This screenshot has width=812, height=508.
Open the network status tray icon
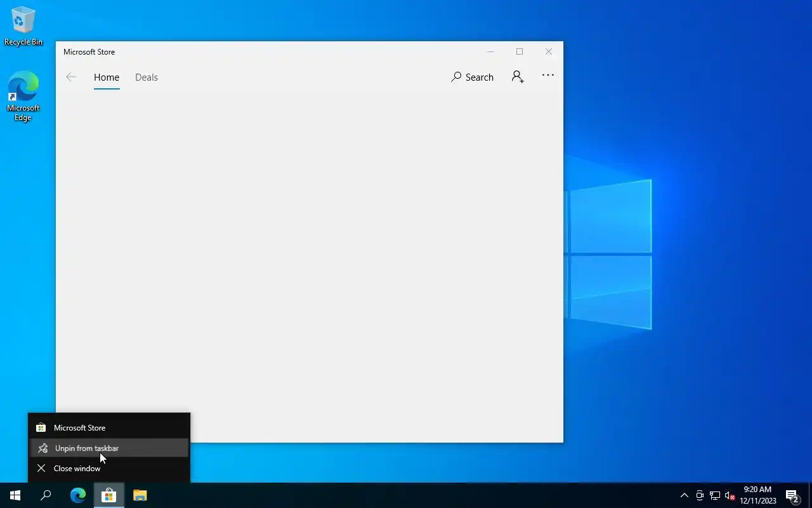[715, 495]
